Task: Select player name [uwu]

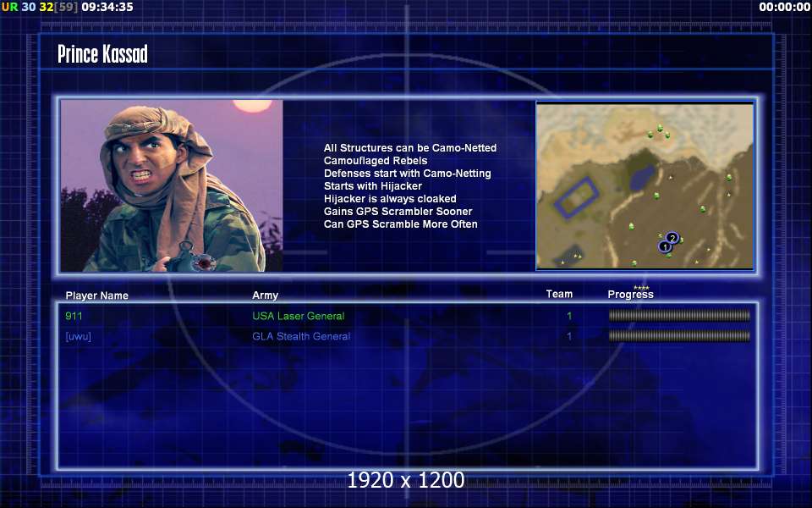Action: click(x=78, y=336)
